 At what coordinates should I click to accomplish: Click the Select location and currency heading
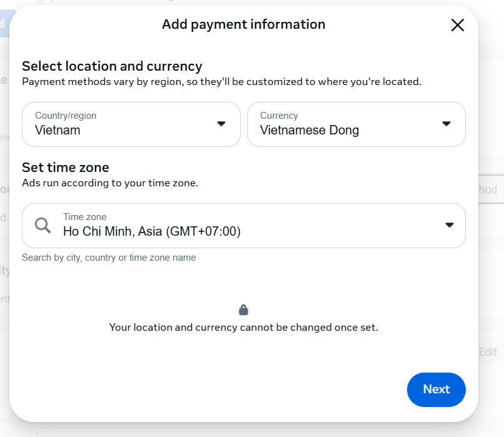click(x=112, y=66)
